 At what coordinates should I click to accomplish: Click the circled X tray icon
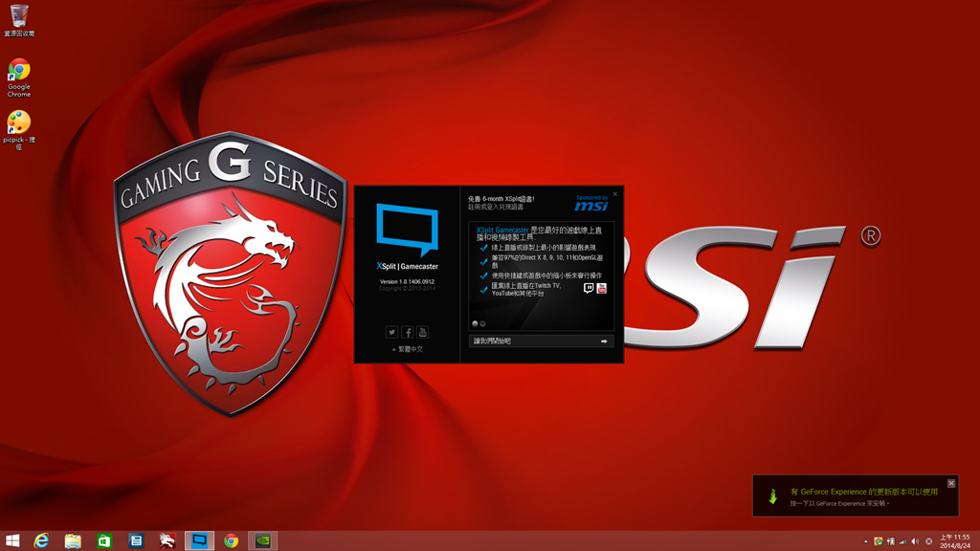point(928,541)
